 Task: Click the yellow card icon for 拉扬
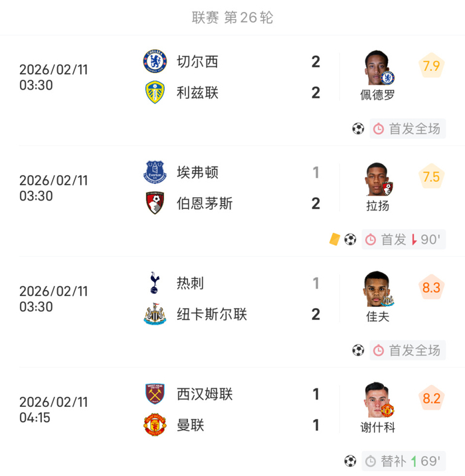[x=334, y=239]
